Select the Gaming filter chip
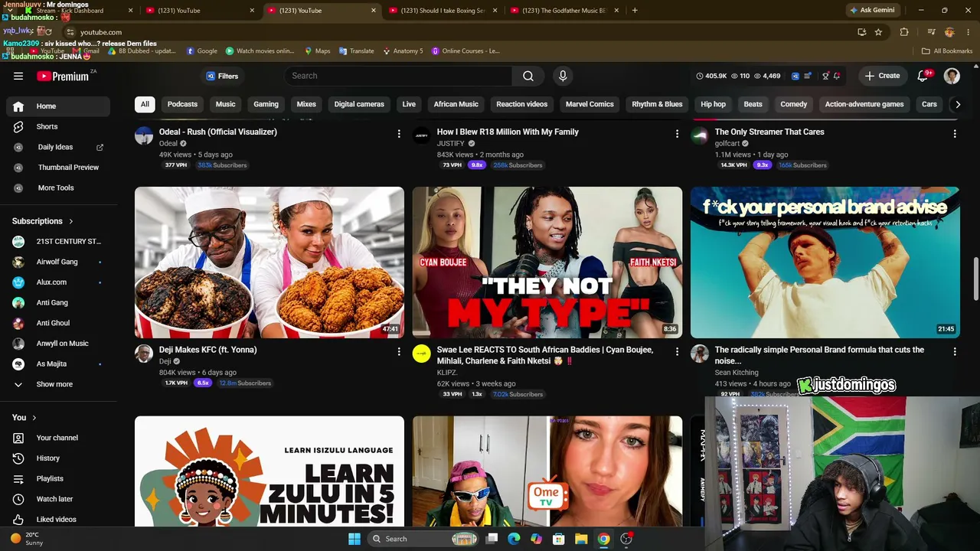 [266, 104]
